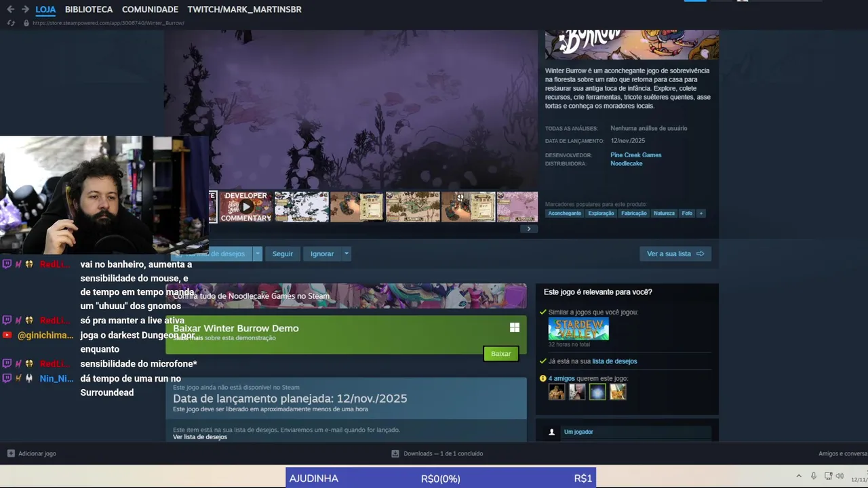The width and height of the screenshot is (868, 488).
Task: Select the Natureza tag
Action: tap(664, 213)
